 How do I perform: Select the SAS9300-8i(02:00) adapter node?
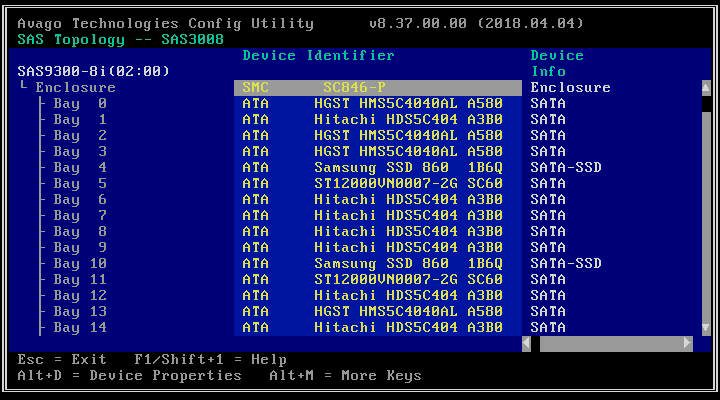pyautogui.click(x=93, y=72)
